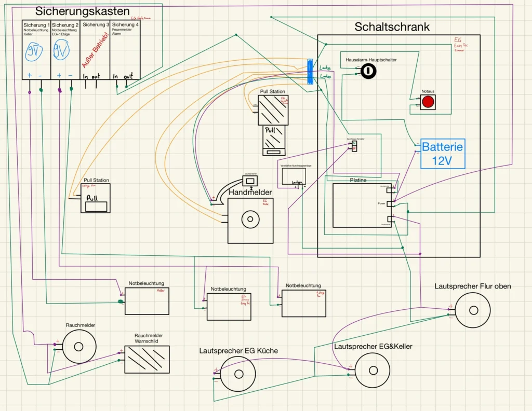Click the circular Rauchmelder smoke detector symbol
Viewport: 532px width, 411px height.
coord(78,347)
